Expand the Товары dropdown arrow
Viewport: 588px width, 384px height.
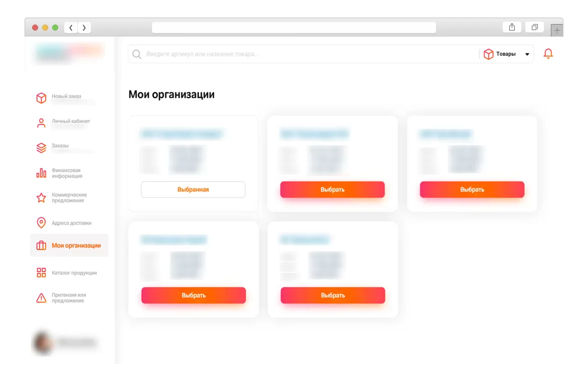click(x=527, y=54)
